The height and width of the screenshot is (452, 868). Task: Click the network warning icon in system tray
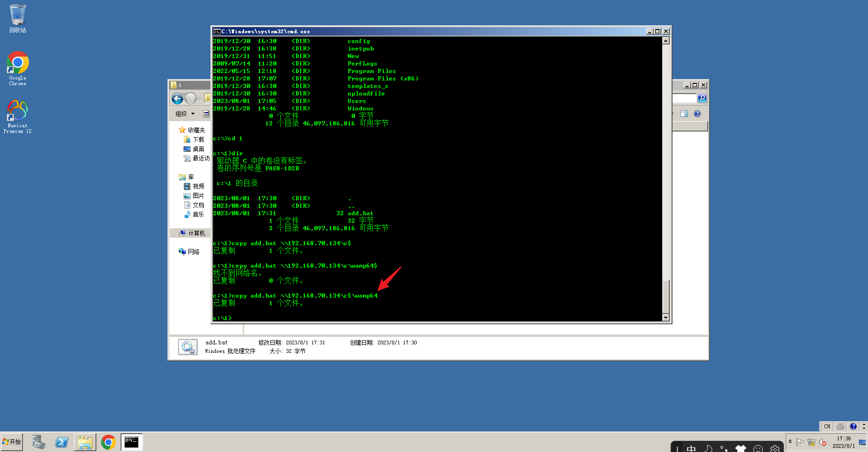point(811,443)
